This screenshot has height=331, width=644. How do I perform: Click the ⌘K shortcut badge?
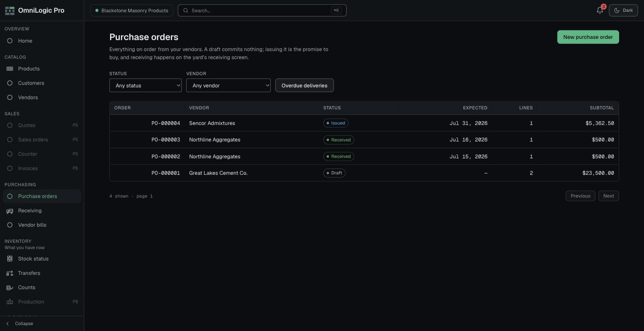(336, 11)
